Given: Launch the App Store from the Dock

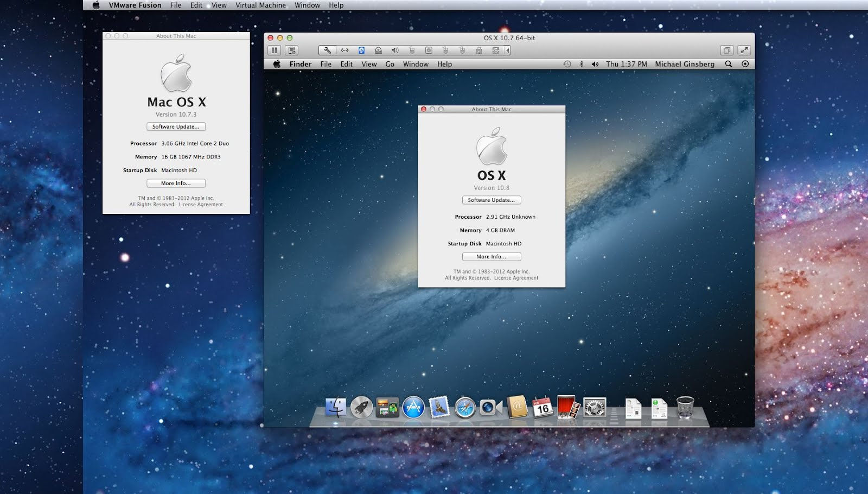Looking at the screenshot, I should pyautogui.click(x=413, y=407).
